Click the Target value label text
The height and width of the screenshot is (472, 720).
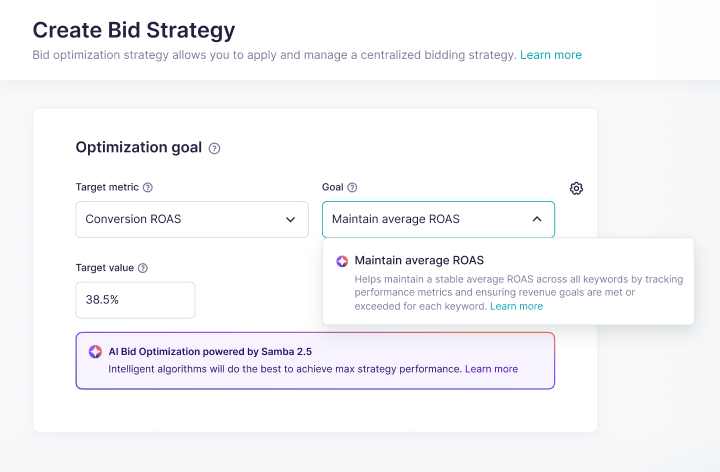point(104,268)
